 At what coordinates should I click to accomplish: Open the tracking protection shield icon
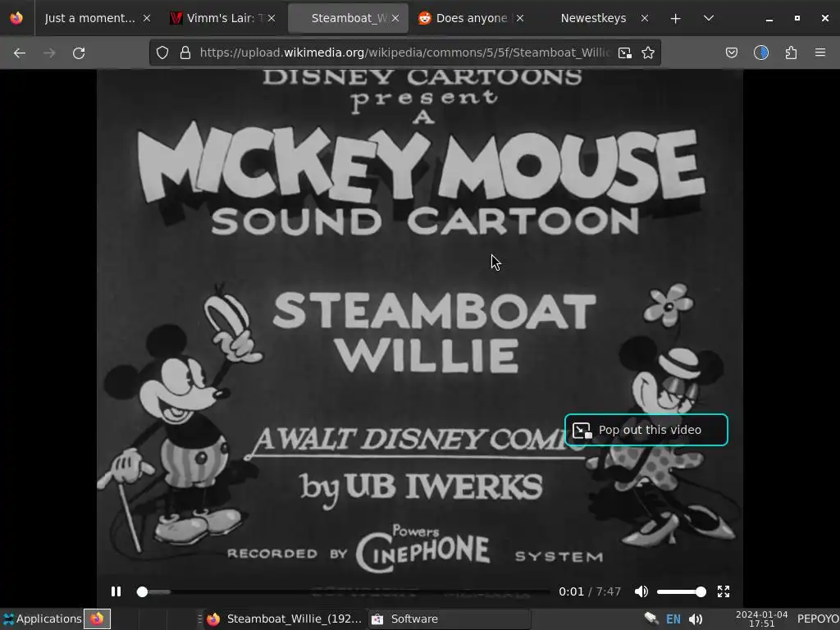click(x=162, y=52)
